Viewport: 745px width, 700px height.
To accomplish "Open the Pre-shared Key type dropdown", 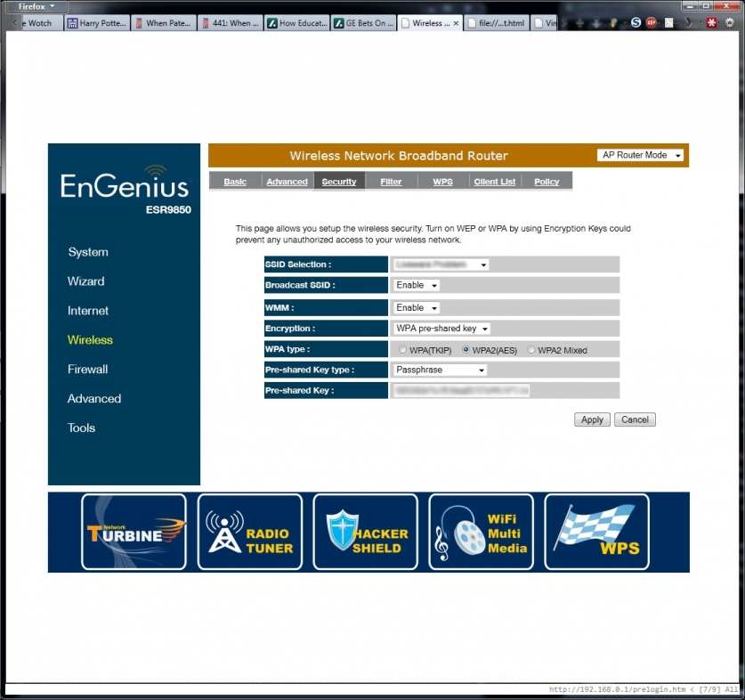I will point(440,370).
